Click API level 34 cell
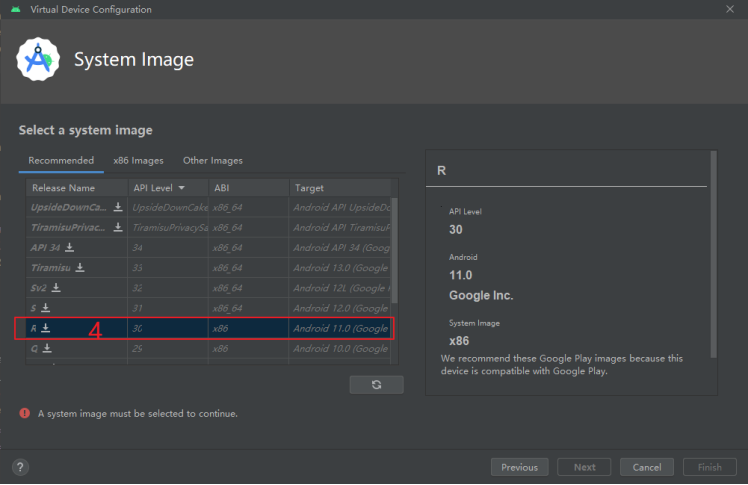 168,248
